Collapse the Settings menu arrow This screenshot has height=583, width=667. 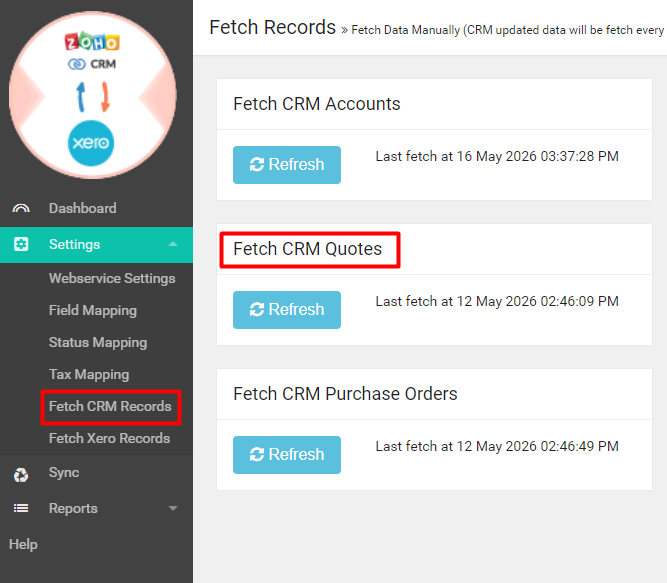click(x=173, y=244)
